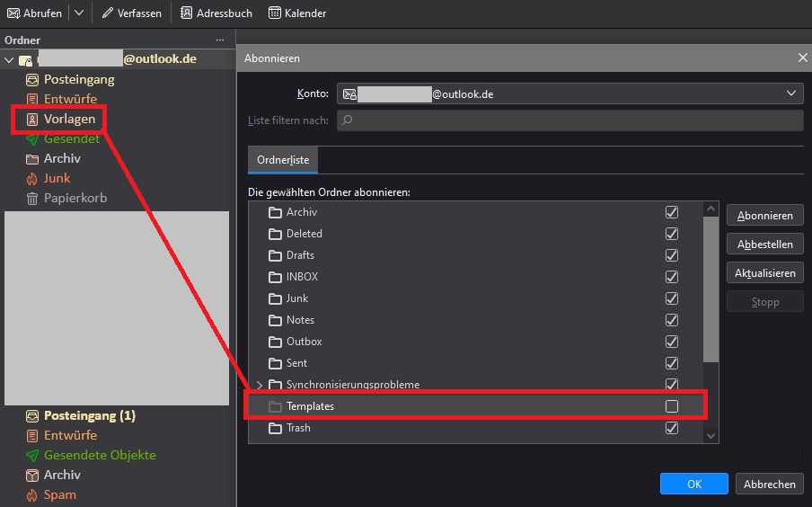Open the Junk folder in sidebar
This screenshot has width=812, height=507.
[x=57, y=178]
